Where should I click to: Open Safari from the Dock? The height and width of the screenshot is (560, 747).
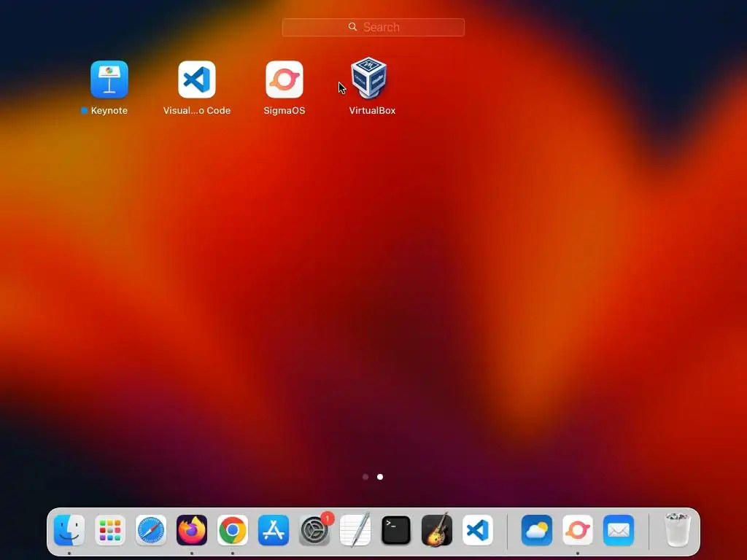(151, 530)
